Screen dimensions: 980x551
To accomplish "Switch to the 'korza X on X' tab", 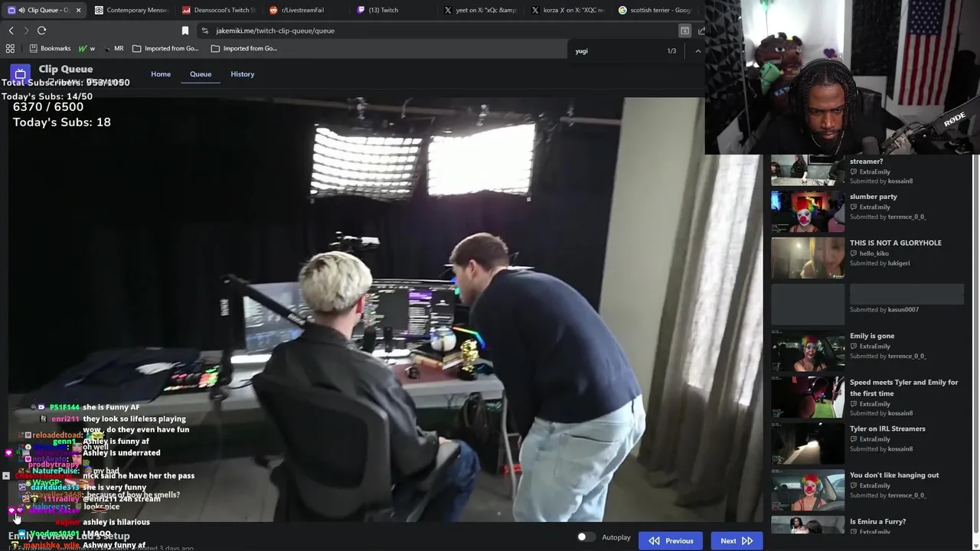I will pyautogui.click(x=568, y=10).
